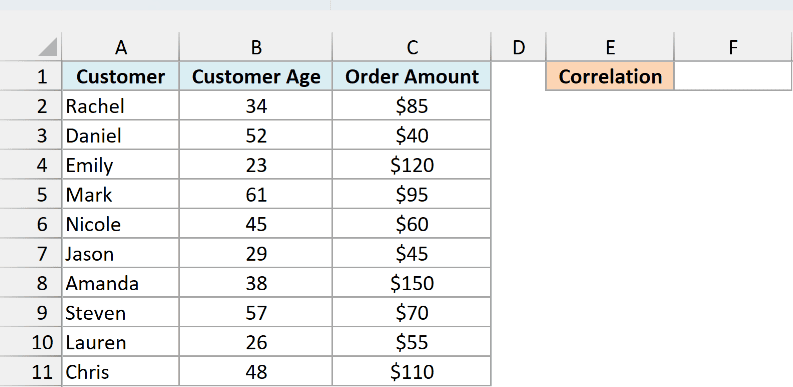This screenshot has width=793, height=387.
Task: Select the cell containing Mark
Action: (120, 194)
